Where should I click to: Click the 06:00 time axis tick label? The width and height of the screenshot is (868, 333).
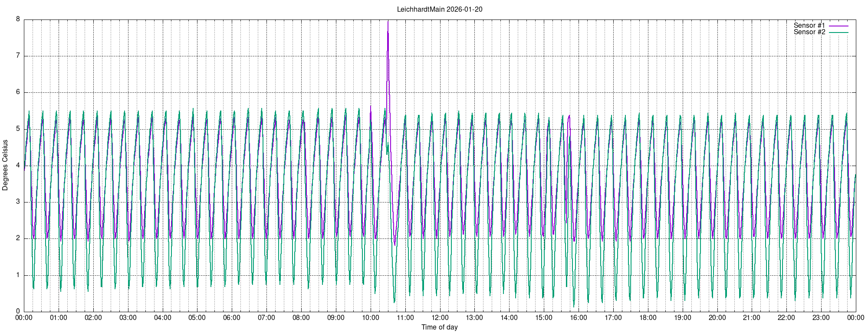pos(232,318)
